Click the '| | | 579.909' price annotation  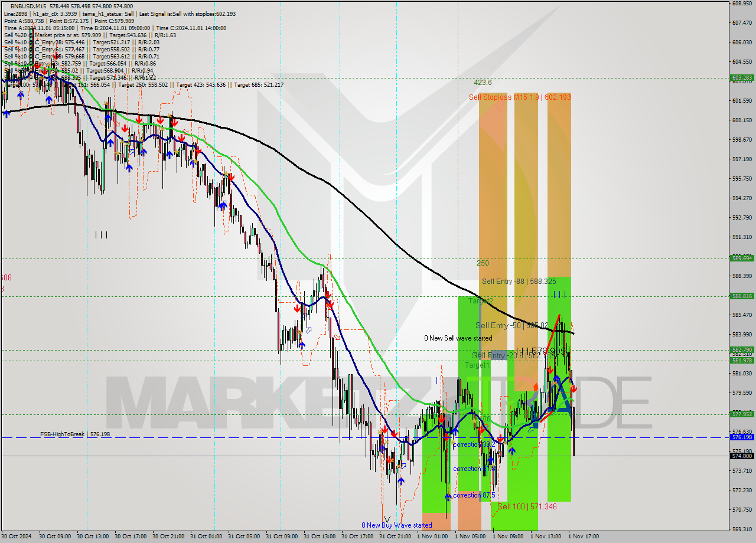pyautogui.click(x=541, y=351)
